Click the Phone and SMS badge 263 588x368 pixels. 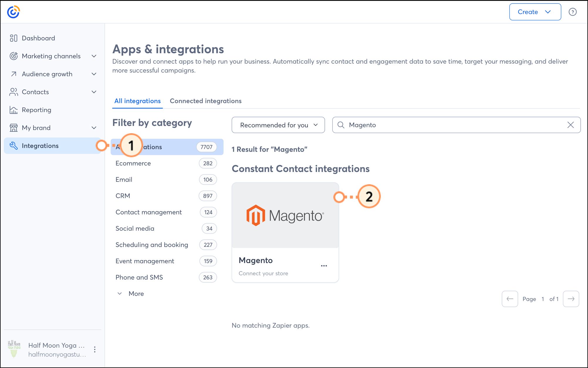208,277
